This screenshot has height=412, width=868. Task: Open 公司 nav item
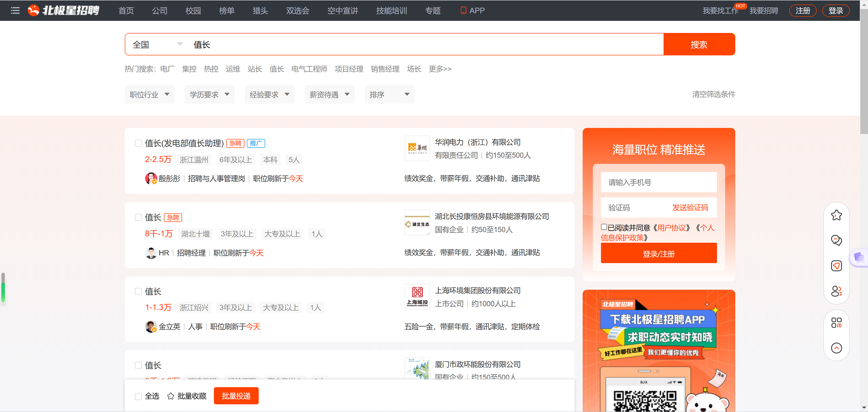pos(160,10)
